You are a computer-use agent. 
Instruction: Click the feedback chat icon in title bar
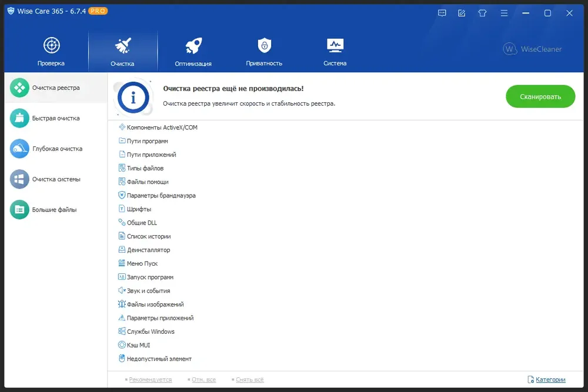click(442, 13)
